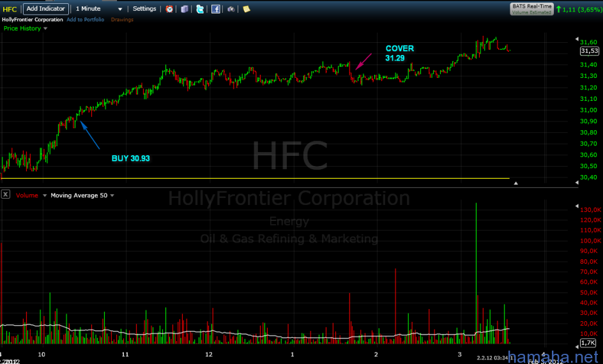
Task: Expand the Moving Average 50 options
Action: tap(112, 195)
